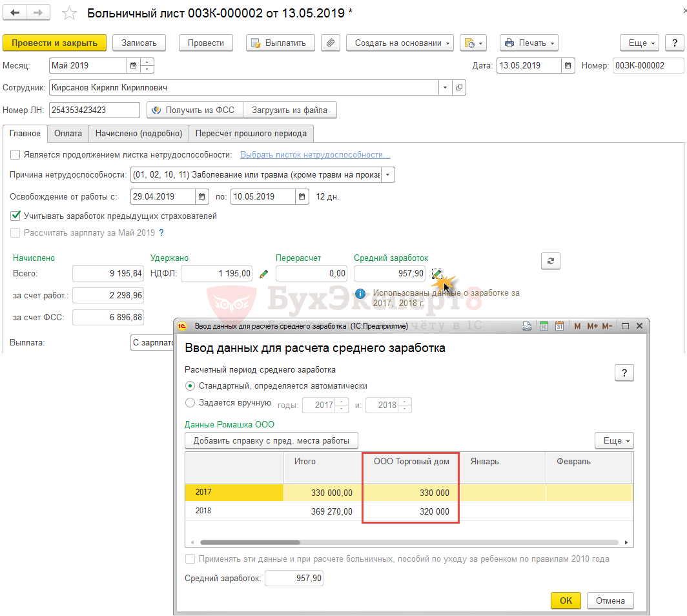
Task: Expand the Создать на основании dropdown
Action: 400,43
